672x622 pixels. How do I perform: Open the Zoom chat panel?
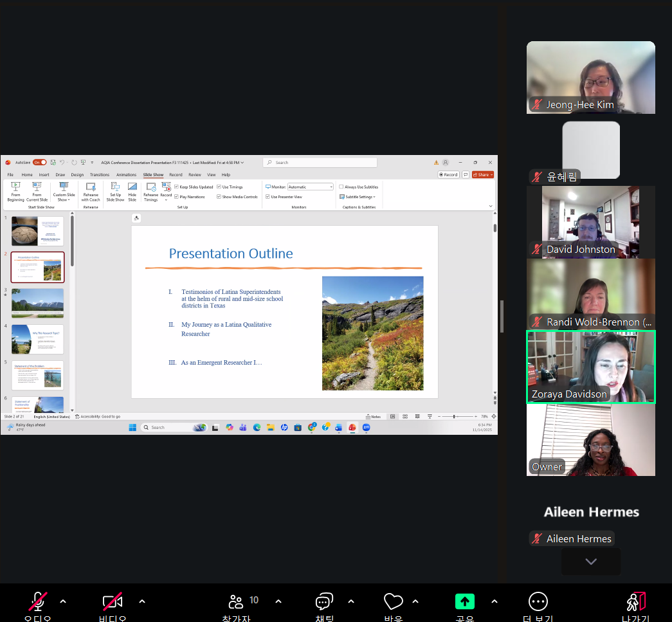325,601
